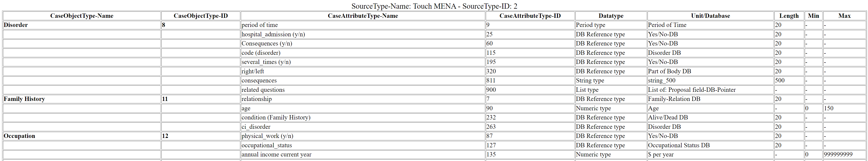Click the List of: Proposal field-DB-Pointer cell
This screenshot has width=868, height=161.
tap(710, 90)
